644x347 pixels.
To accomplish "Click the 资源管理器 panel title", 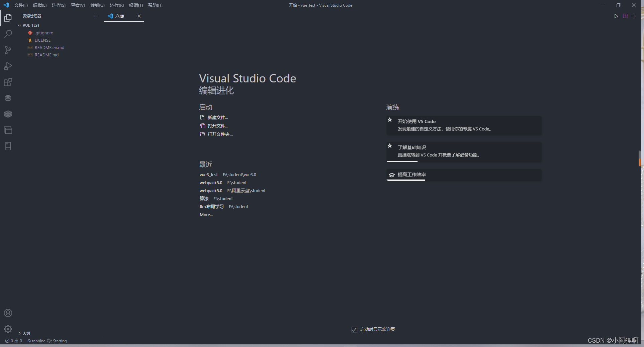I will 32,16.
